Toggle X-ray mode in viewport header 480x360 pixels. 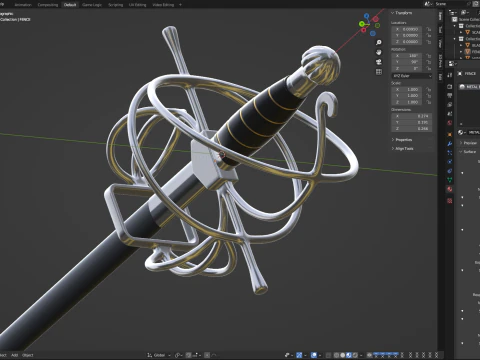tap(328, 355)
